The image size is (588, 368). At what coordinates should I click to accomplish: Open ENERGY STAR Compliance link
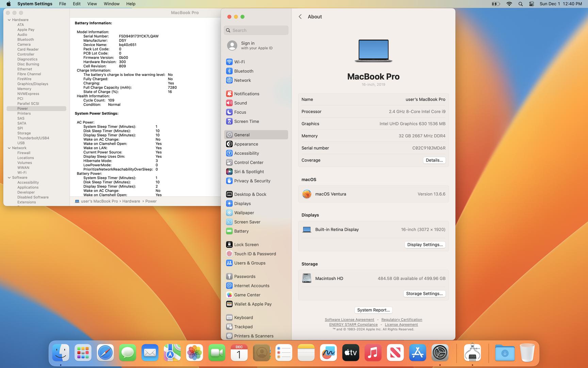tap(353, 324)
